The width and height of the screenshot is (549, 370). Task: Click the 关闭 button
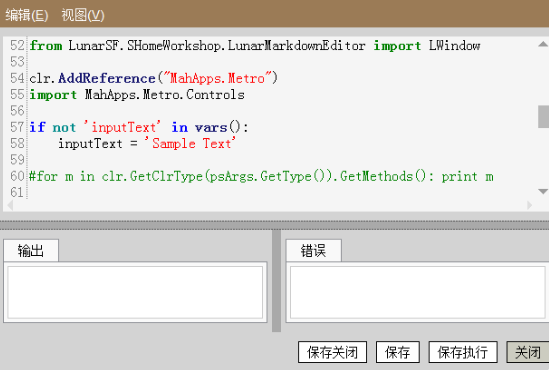tap(528, 352)
